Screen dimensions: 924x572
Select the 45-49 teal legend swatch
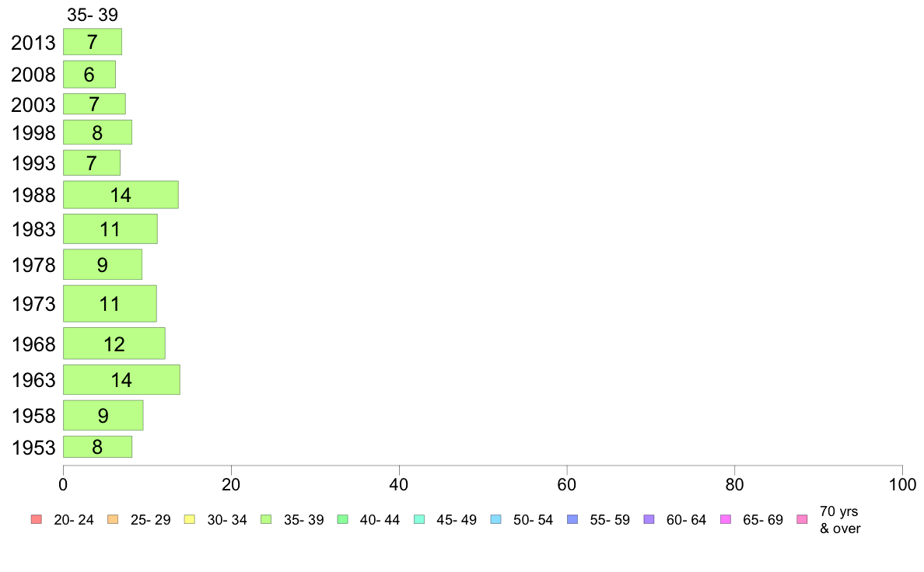419,520
